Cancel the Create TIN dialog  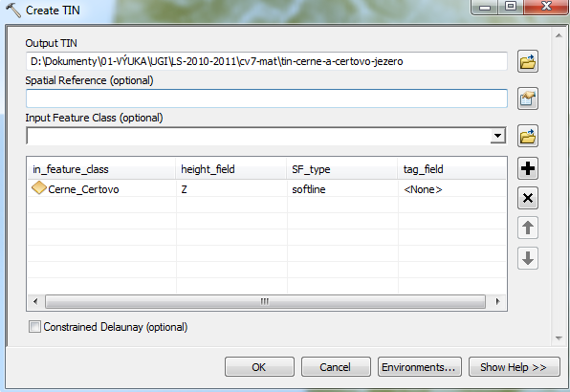[336, 367]
